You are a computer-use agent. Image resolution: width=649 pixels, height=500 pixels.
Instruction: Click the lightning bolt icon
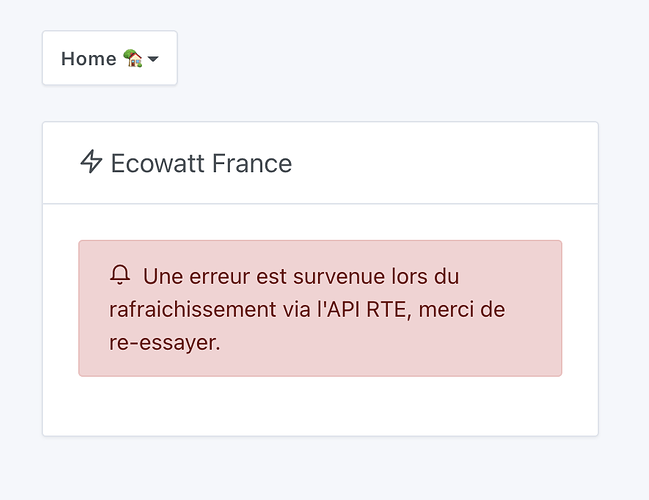click(91, 162)
